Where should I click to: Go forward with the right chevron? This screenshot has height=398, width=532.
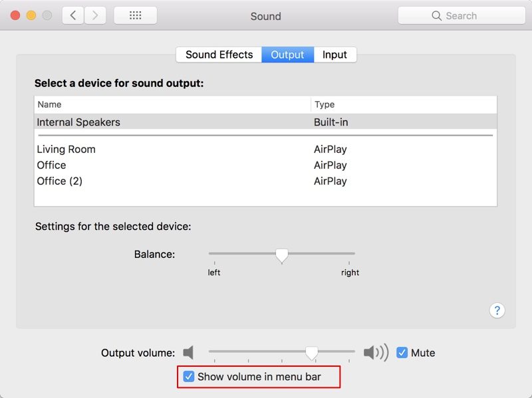(95, 15)
